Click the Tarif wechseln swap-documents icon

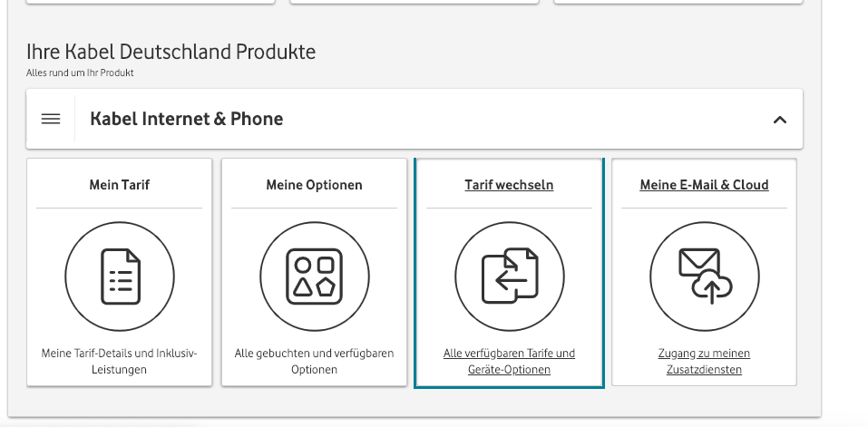point(509,277)
